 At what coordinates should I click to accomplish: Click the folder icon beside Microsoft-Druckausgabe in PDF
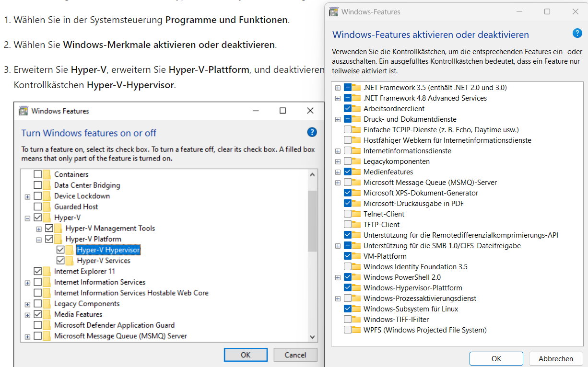click(x=356, y=203)
